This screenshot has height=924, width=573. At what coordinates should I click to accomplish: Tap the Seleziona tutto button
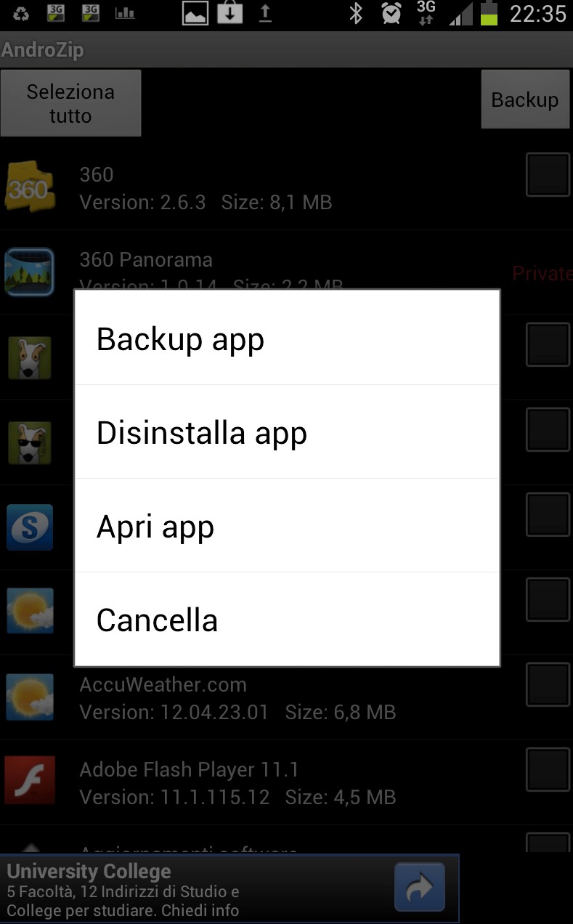(70, 103)
